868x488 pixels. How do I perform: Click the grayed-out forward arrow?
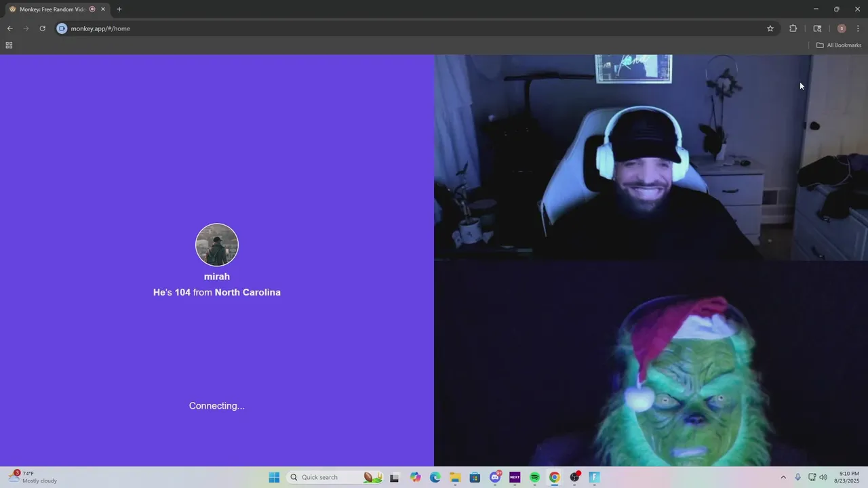26,28
